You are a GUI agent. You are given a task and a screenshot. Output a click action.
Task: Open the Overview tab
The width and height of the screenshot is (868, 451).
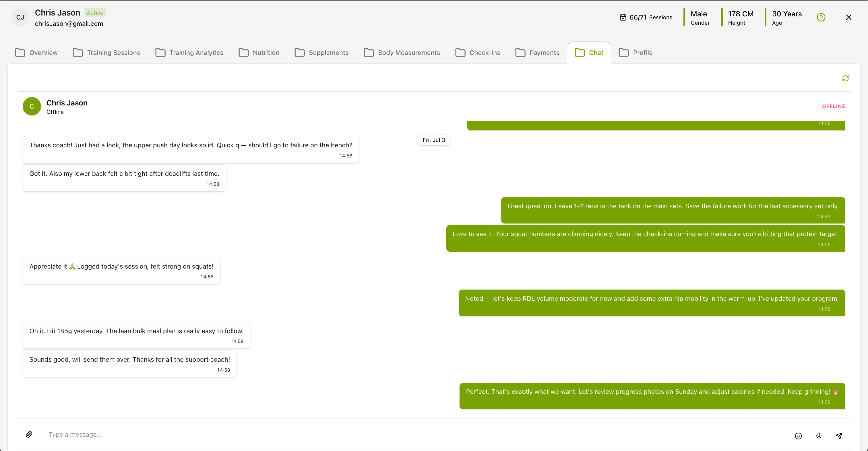36,53
